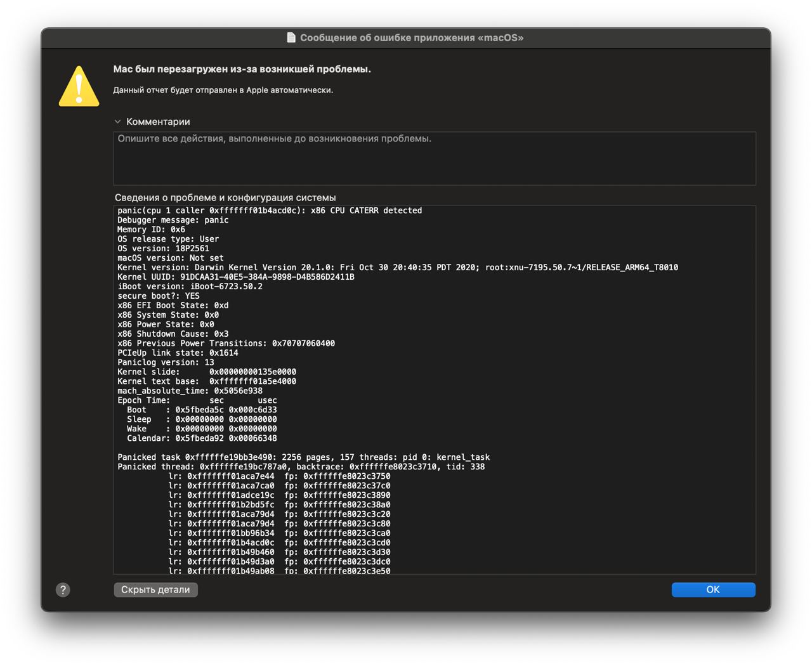812x666 pixels.
Task: Click the 'mach_absolute_time: 0x5056e938' line
Action: 190,391
